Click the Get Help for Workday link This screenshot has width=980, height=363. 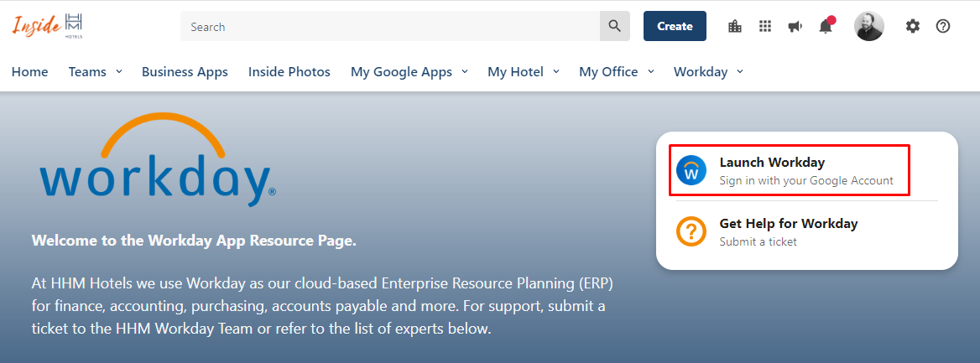(788, 223)
